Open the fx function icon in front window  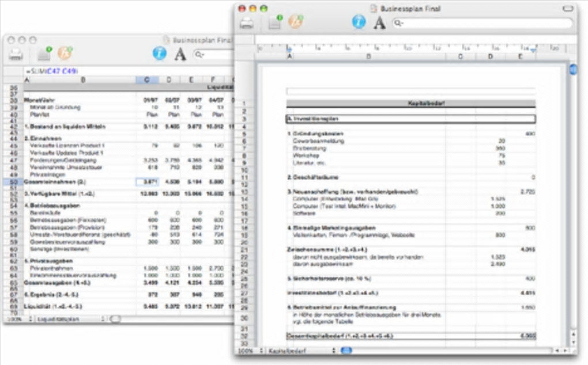point(296,22)
